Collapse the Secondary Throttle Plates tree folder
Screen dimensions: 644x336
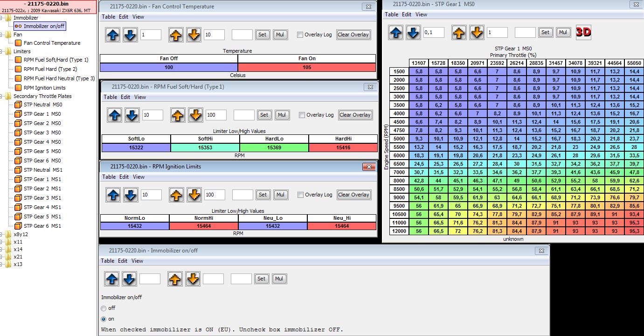2,96
